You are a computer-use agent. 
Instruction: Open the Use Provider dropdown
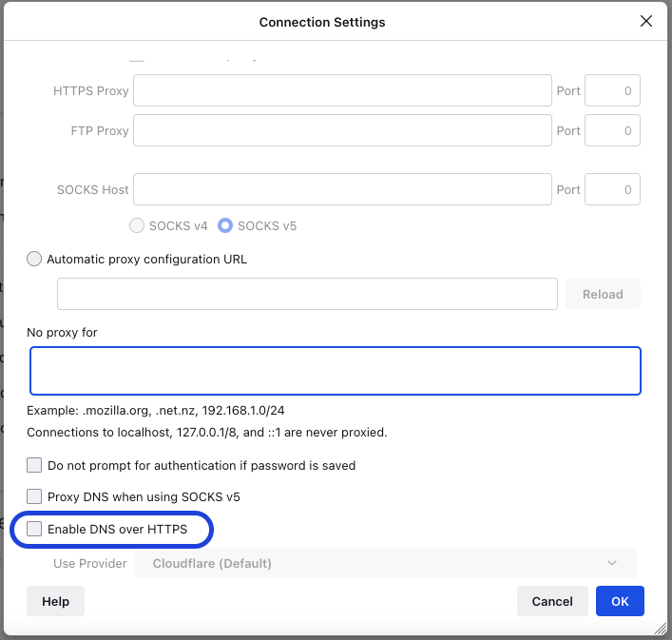point(386,563)
